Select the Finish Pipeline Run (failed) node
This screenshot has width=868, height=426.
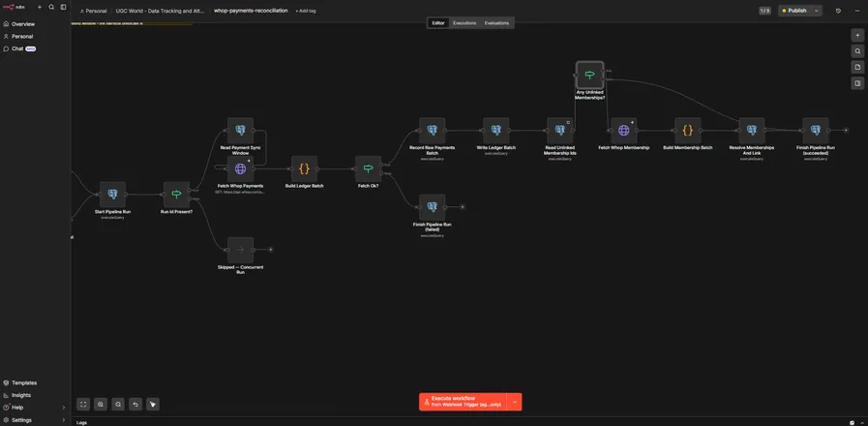433,207
